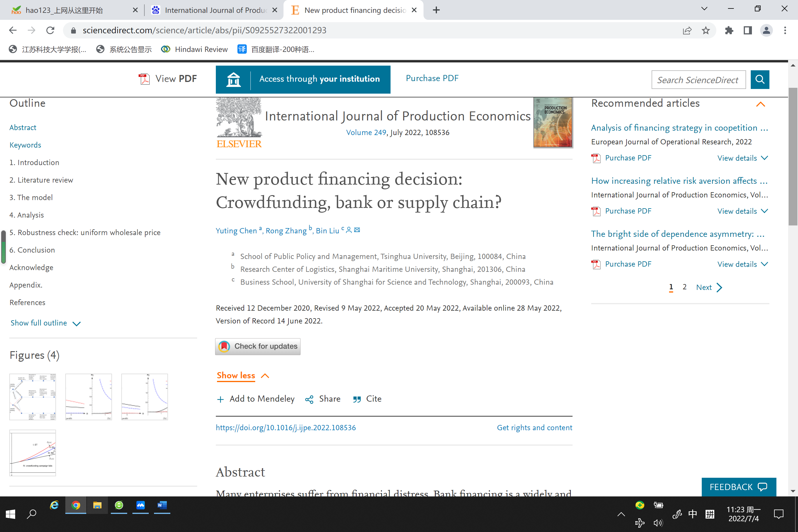Image resolution: width=798 pixels, height=532 pixels.
Task: Jump to Literature review in the outline
Action: (x=41, y=180)
